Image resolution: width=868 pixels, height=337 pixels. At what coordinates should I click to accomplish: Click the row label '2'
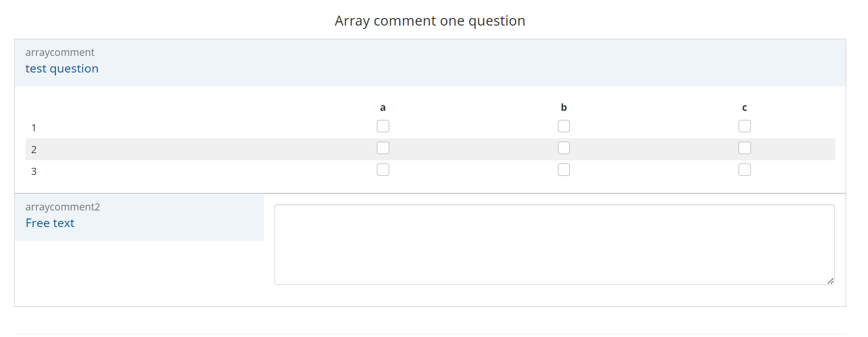click(x=34, y=150)
